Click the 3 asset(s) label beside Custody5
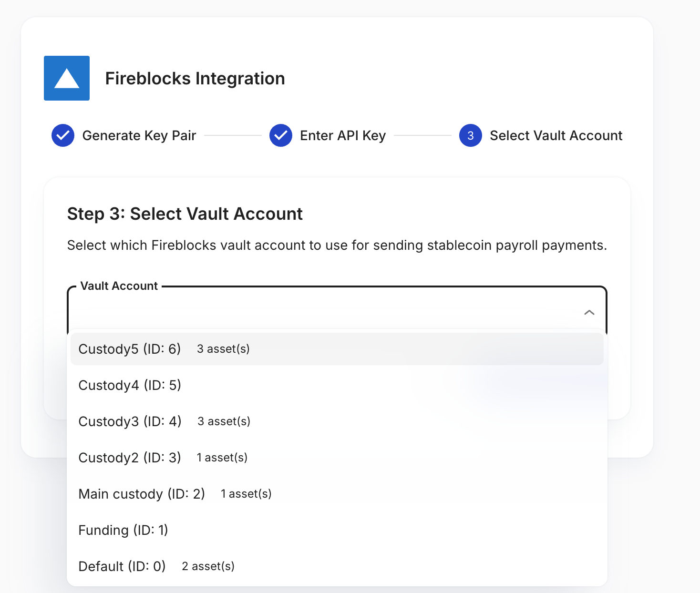Viewport: 700px width, 593px height. click(224, 349)
